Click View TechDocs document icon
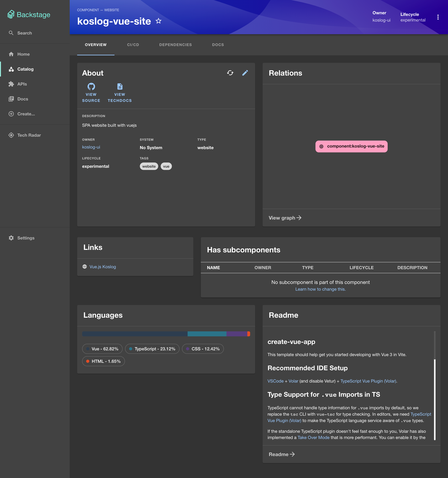The width and height of the screenshot is (448, 478). point(120,86)
